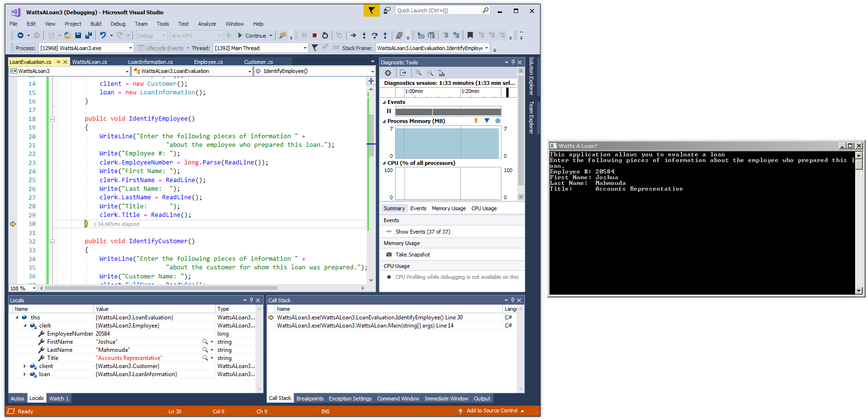Toggle the snapshot marker in Process Memory
The width and height of the screenshot is (868, 420).
487,121
